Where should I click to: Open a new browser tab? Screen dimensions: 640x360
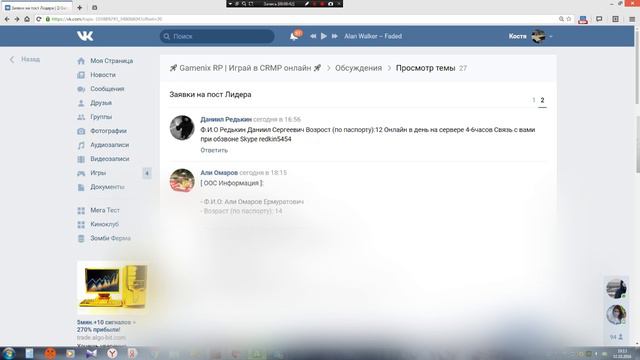click(x=80, y=7)
